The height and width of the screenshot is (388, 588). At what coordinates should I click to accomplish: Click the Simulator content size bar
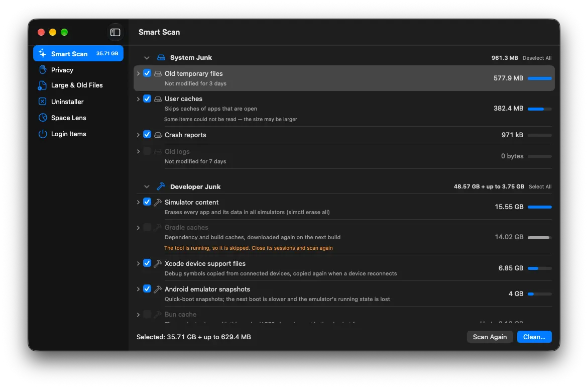point(539,207)
